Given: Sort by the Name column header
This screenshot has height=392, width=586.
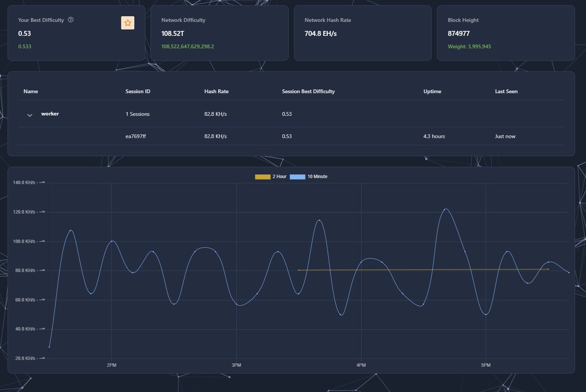Looking at the screenshot, I should pyautogui.click(x=31, y=91).
